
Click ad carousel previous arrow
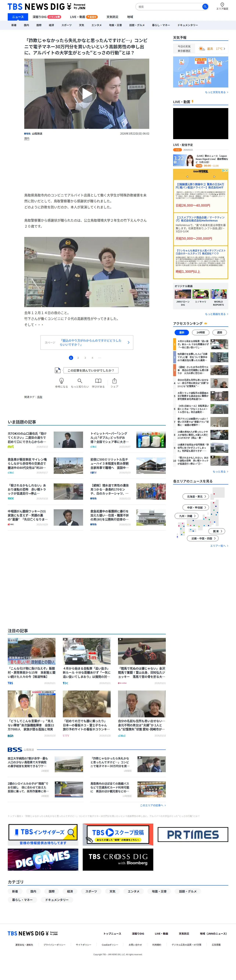pos(187,176)
